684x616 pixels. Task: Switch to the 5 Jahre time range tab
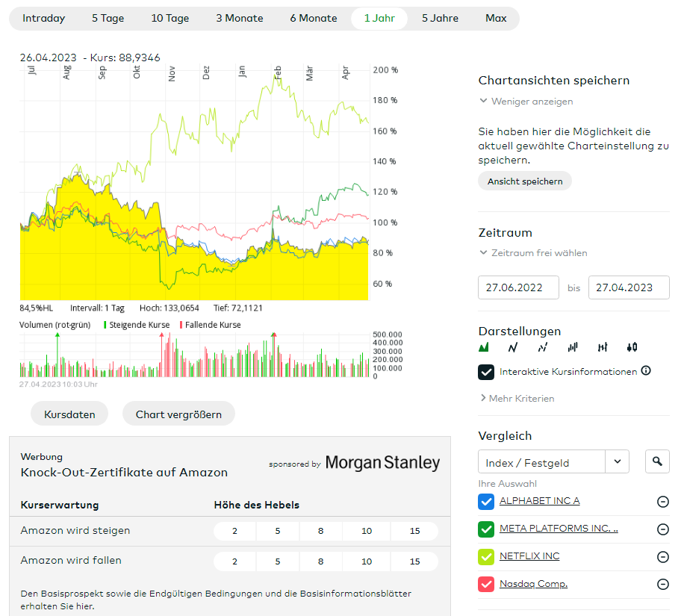[x=440, y=19]
